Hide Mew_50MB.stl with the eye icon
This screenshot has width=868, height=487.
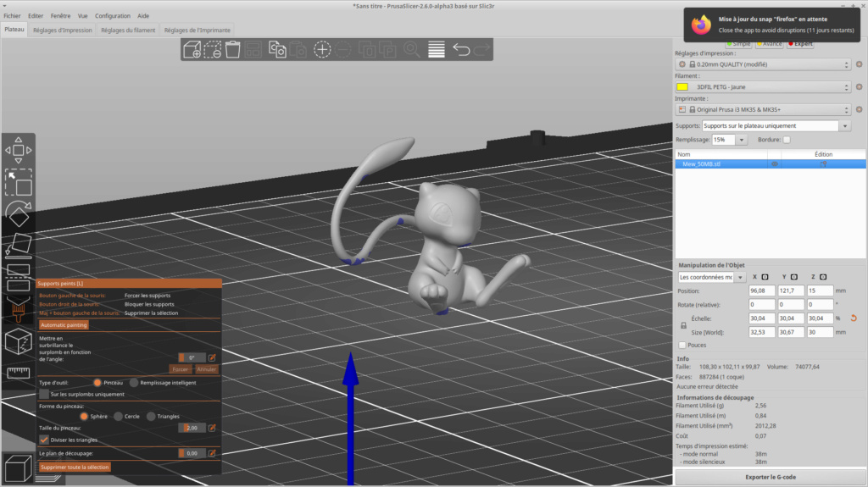click(775, 164)
